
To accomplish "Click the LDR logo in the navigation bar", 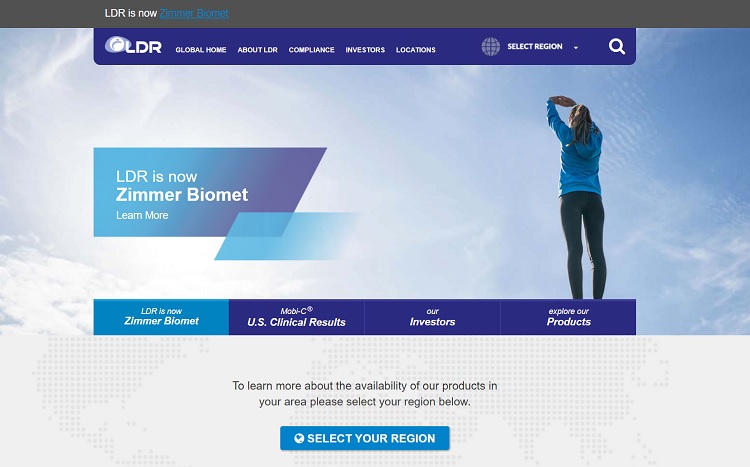I will pos(133,45).
